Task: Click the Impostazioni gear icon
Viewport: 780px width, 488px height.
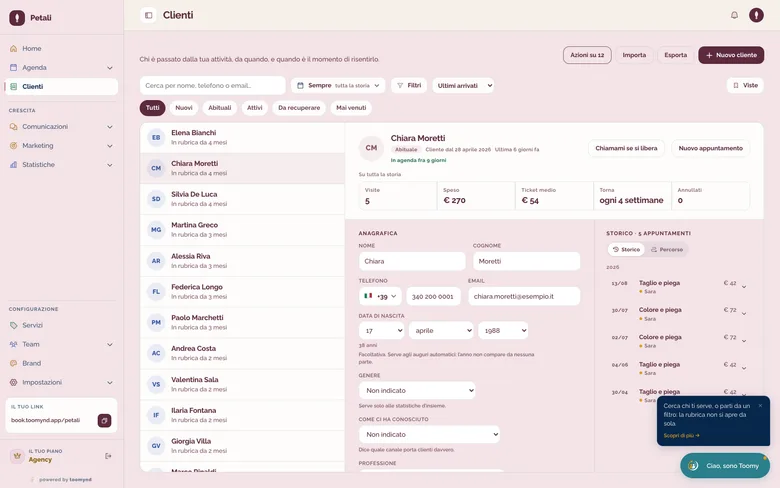Action: point(13,382)
